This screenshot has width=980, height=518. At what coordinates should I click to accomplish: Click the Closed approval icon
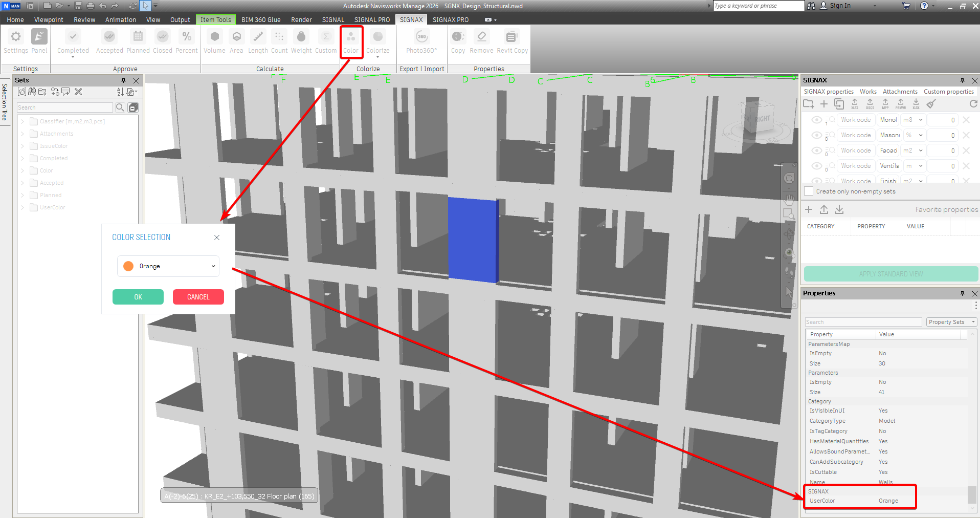[x=163, y=37]
